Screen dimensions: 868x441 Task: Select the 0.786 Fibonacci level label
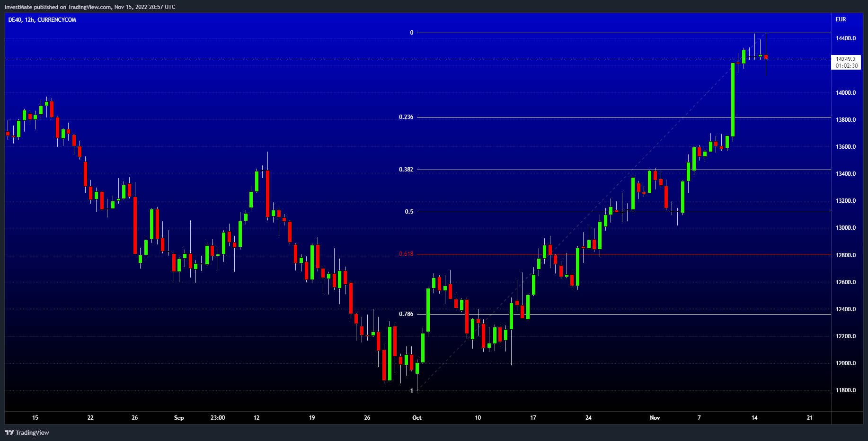click(x=406, y=314)
